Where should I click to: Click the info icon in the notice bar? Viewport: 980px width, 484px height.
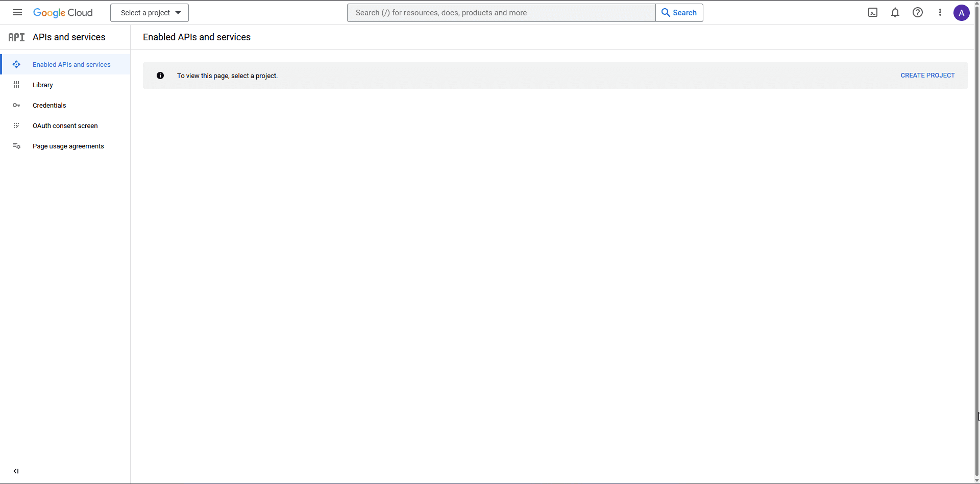[x=160, y=75]
